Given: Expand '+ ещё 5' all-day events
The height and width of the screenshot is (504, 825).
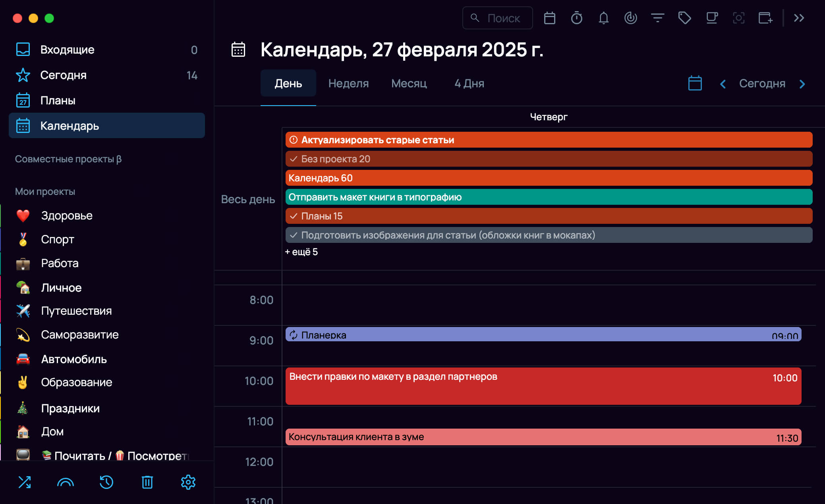Looking at the screenshot, I should 301,252.
